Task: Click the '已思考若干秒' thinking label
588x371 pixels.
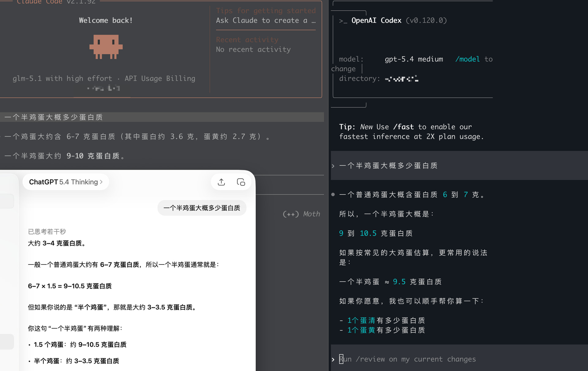Action: coord(47,232)
